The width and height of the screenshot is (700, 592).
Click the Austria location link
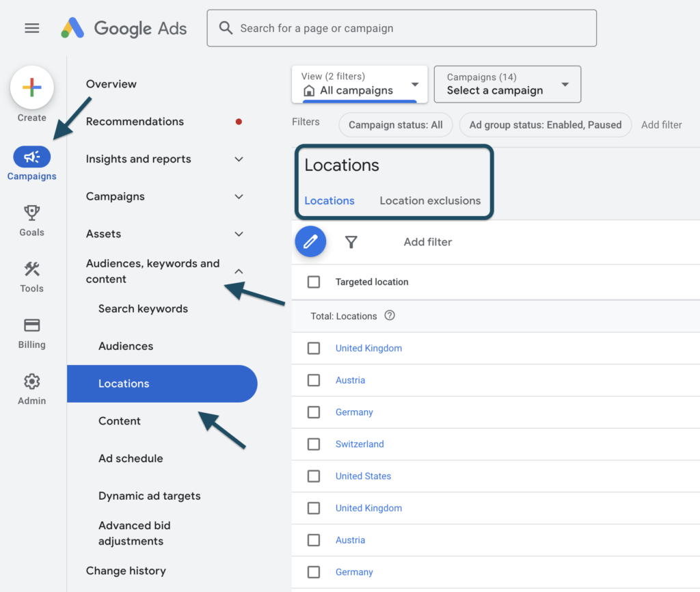(x=350, y=380)
